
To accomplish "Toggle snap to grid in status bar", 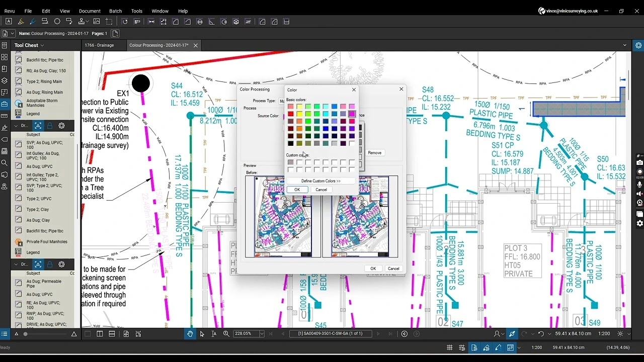I will point(462,347).
